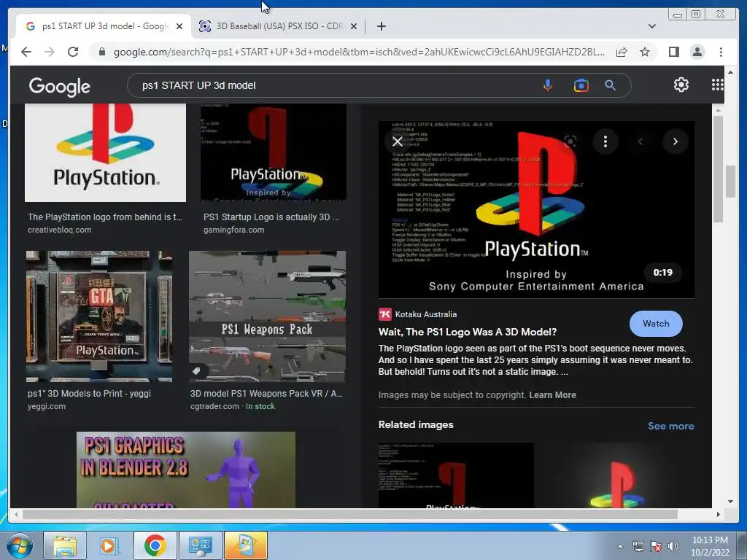The height and width of the screenshot is (560, 747).
Task: Open the Control Panel taskbar icon
Action: tap(200, 545)
